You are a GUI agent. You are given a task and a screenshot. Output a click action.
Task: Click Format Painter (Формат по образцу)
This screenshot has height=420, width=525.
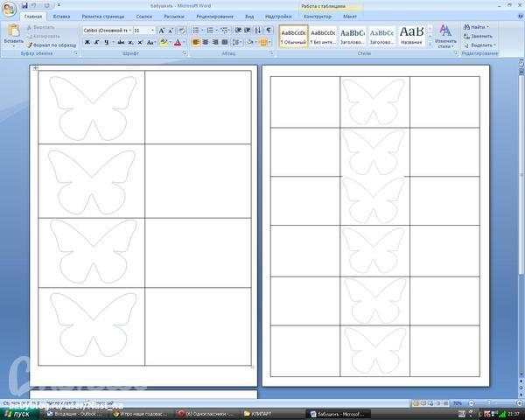[x=53, y=45]
